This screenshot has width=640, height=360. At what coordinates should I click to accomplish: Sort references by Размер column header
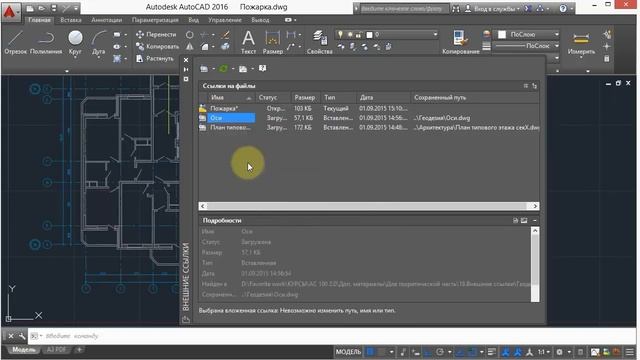coord(306,98)
